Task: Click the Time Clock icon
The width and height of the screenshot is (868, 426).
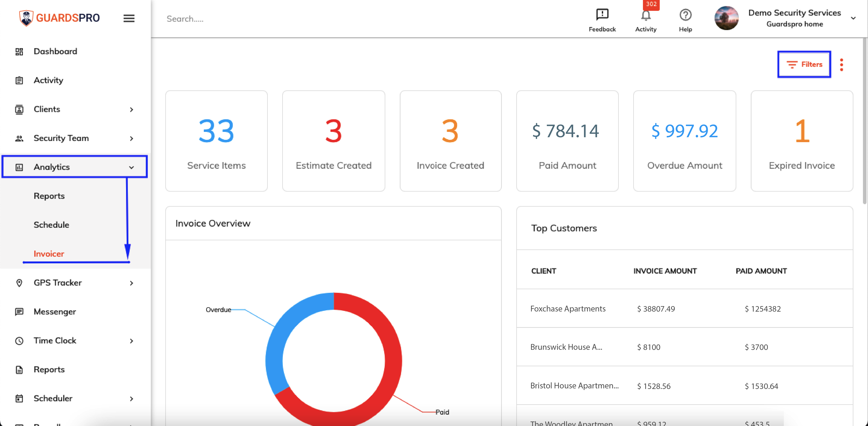Action: coord(19,341)
